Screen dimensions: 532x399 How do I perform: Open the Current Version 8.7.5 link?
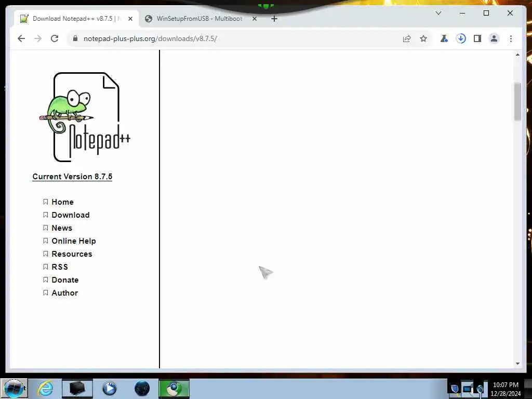tap(72, 177)
